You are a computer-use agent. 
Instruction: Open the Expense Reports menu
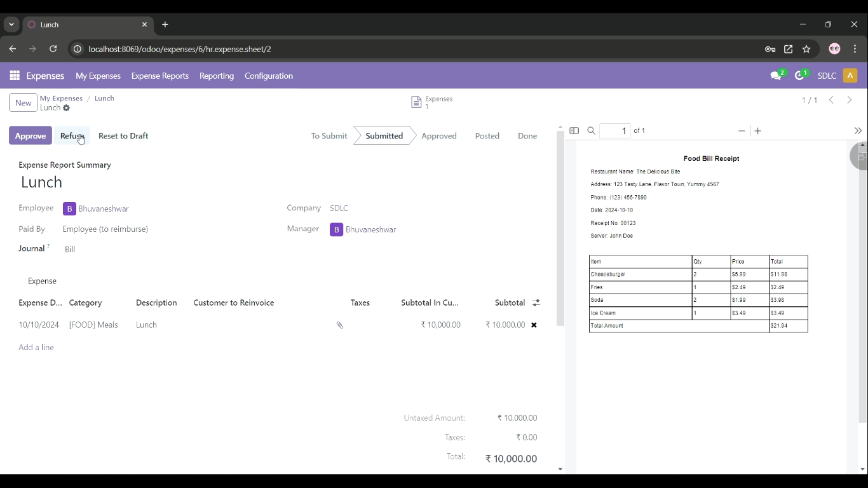(x=160, y=76)
